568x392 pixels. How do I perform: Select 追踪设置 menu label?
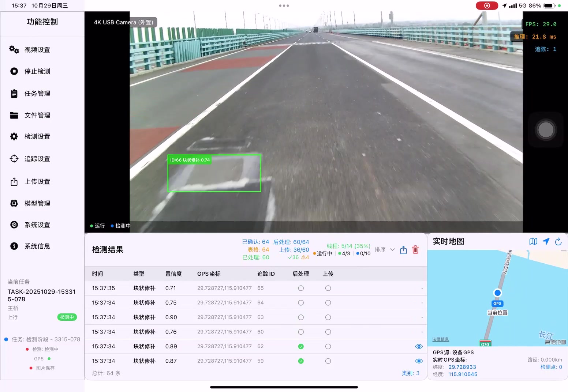pos(37,159)
